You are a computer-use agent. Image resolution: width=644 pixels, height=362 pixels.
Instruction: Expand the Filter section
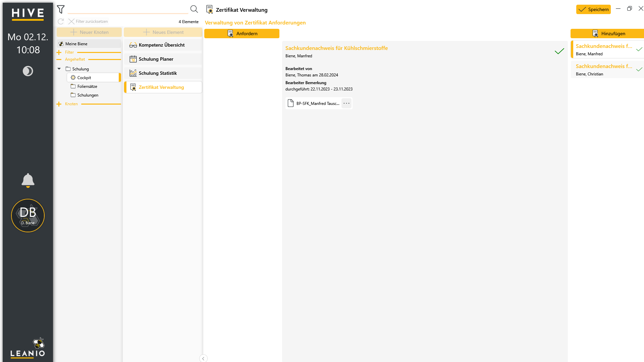tap(59, 52)
